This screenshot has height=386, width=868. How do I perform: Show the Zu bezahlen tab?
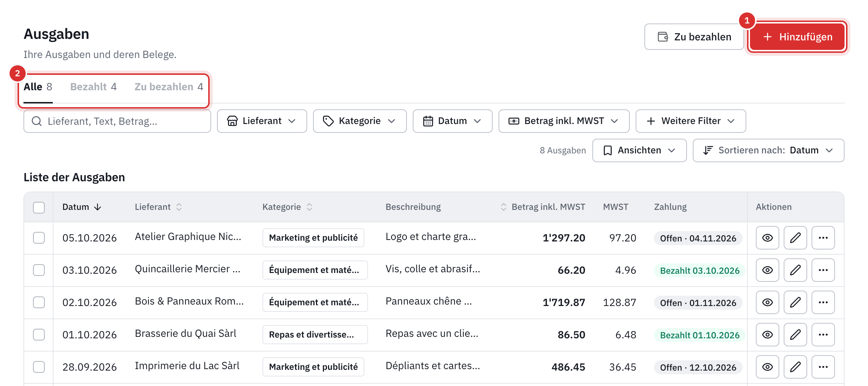[169, 87]
